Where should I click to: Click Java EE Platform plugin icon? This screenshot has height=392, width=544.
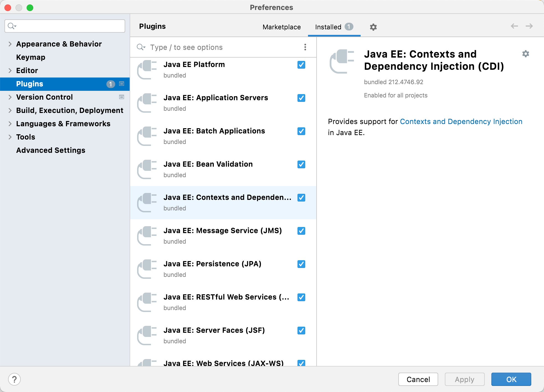pos(147,69)
